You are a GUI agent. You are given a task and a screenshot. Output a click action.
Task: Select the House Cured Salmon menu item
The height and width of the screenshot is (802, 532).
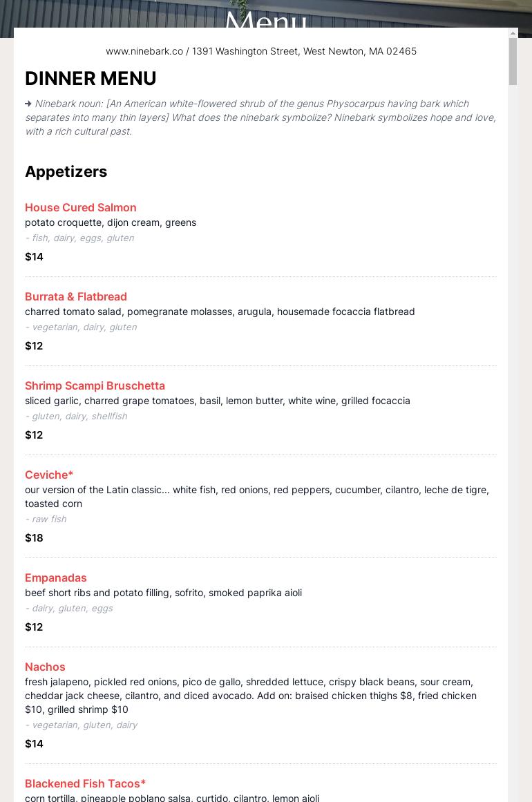[80, 207]
